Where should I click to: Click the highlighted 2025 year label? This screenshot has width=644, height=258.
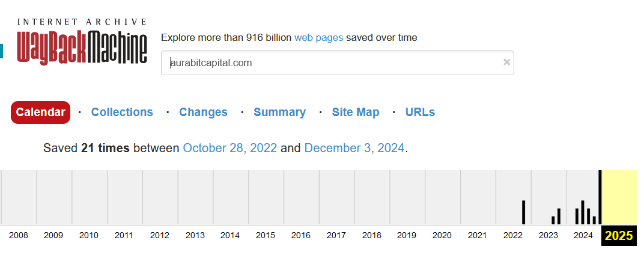tap(619, 236)
